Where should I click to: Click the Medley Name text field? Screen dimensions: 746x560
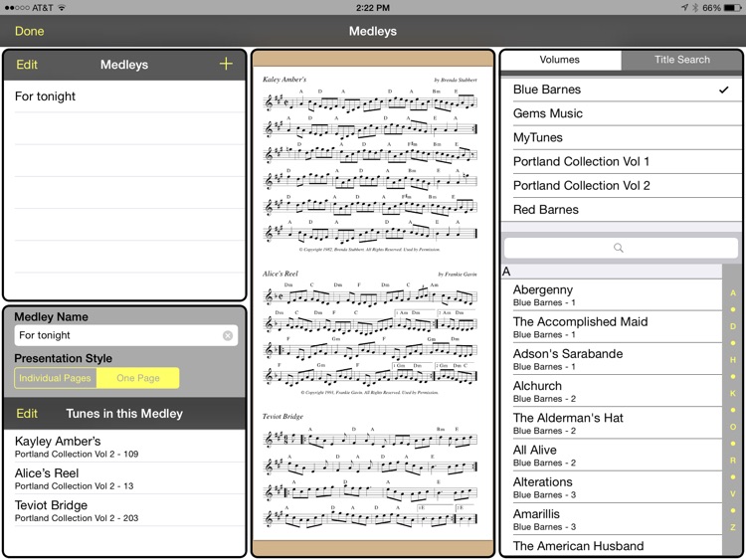pyautogui.click(x=126, y=335)
